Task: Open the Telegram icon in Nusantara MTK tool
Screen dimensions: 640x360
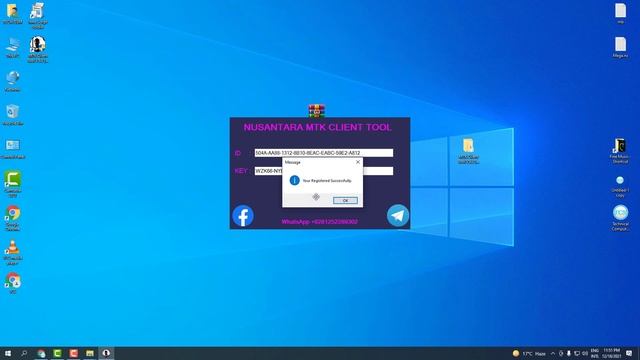Action: [x=398, y=216]
